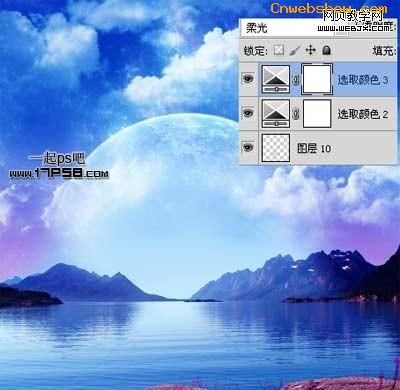Select layer name 图层 10
This screenshot has height=390, width=400.
(314, 148)
